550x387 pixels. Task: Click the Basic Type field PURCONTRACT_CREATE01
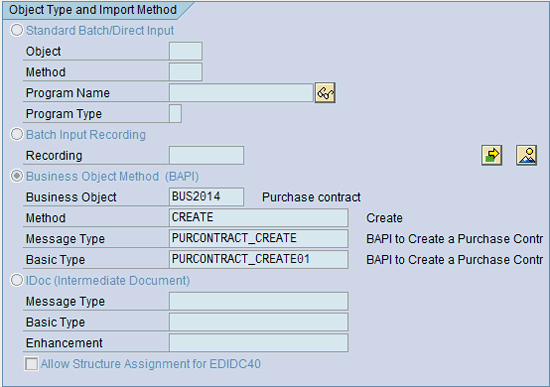[x=259, y=260]
